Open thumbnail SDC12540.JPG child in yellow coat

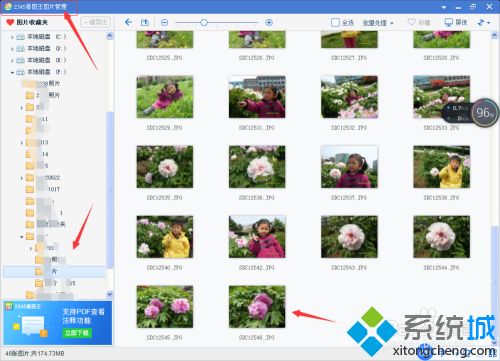click(x=165, y=237)
